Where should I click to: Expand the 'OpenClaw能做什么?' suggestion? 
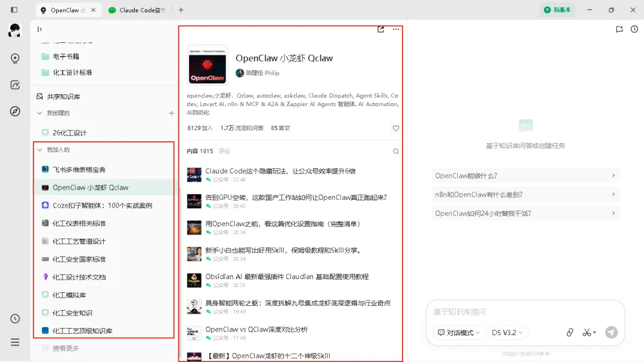click(525, 175)
